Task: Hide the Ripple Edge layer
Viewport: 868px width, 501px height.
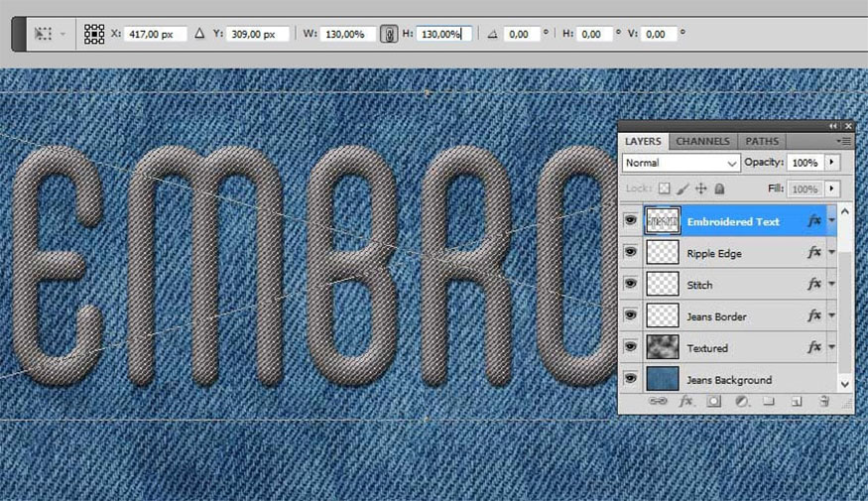Action: (631, 253)
